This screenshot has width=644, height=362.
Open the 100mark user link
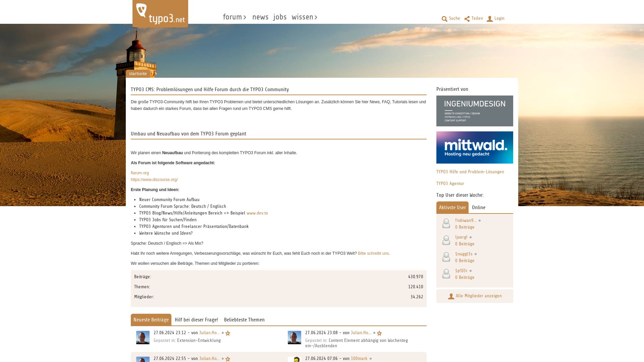click(359, 359)
